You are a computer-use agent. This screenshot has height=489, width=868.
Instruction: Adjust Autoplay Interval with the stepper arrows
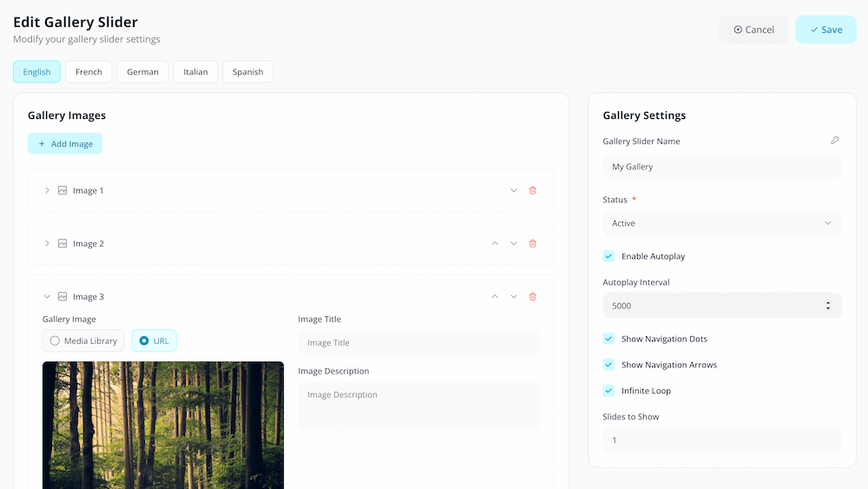828,306
